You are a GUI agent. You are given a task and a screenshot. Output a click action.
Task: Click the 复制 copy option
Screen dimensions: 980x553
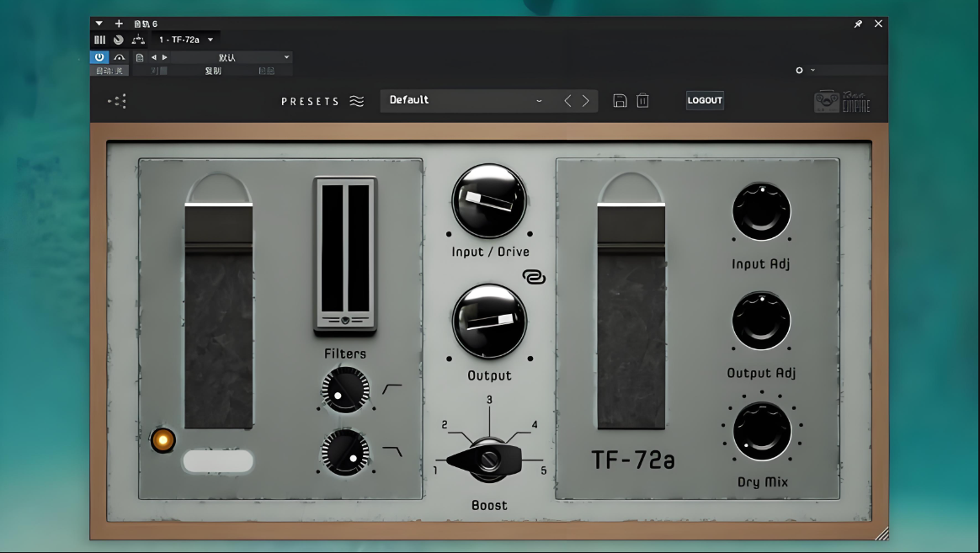pos(213,71)
